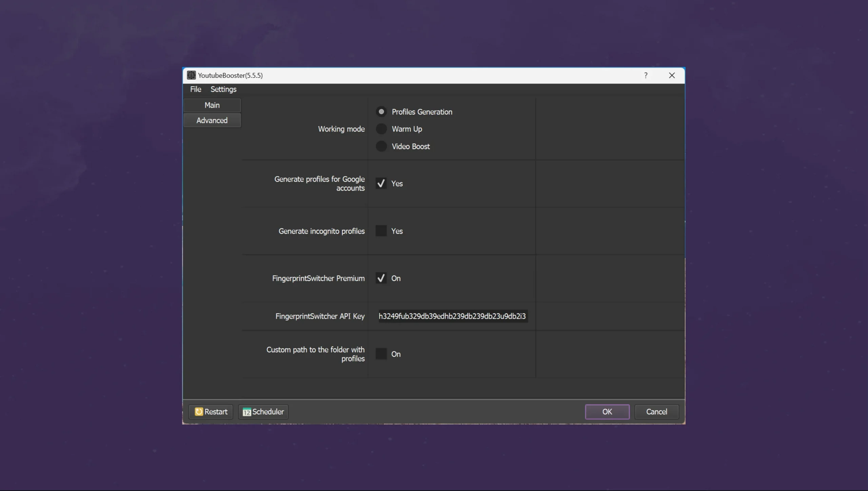This screenshot has width=868, height=491.
Task: Click into the FingerprintSwitcher API Key field
Action: [x=453, y=316]
